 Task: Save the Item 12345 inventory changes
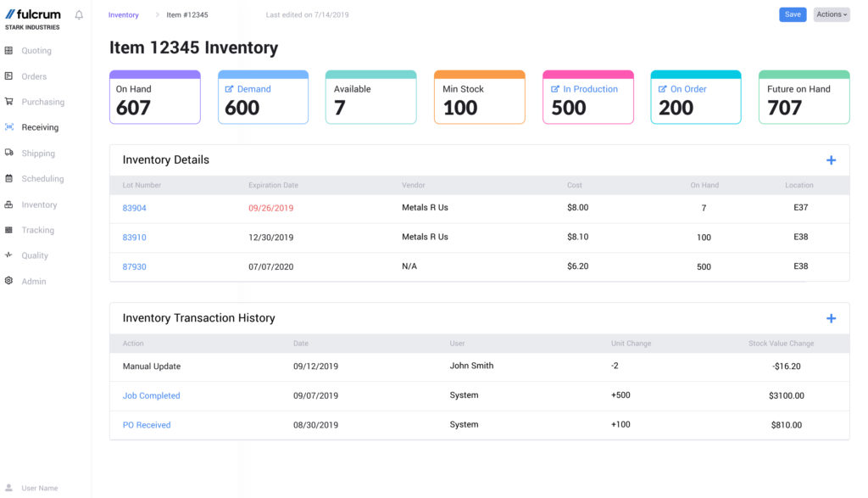[792, 14]
